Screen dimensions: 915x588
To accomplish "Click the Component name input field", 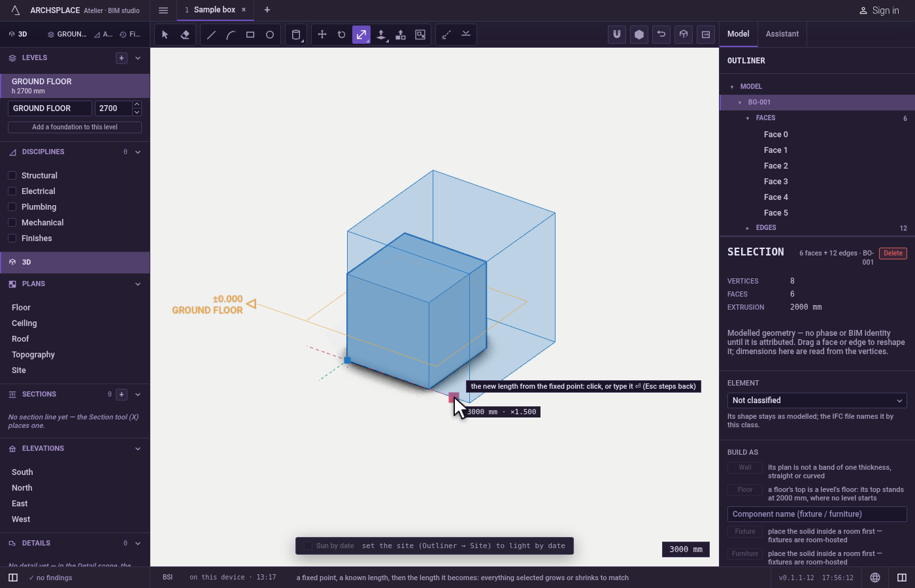I will tap(817, 514).
